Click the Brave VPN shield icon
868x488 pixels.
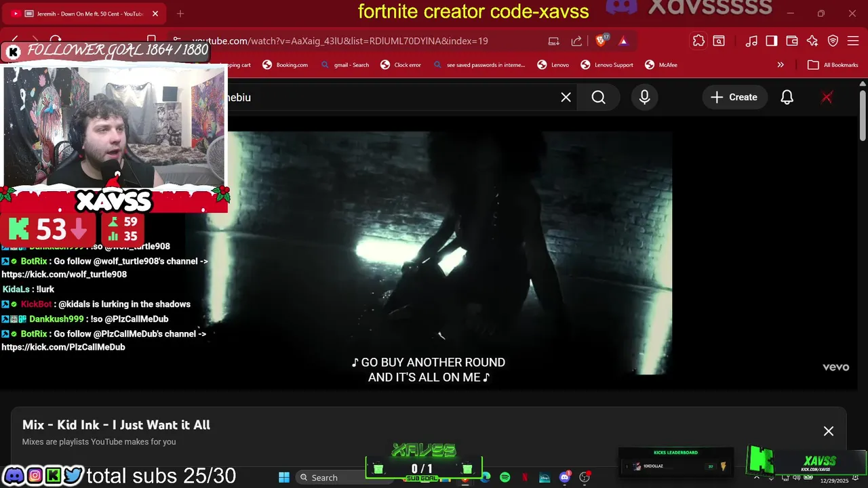click(833, 41)
